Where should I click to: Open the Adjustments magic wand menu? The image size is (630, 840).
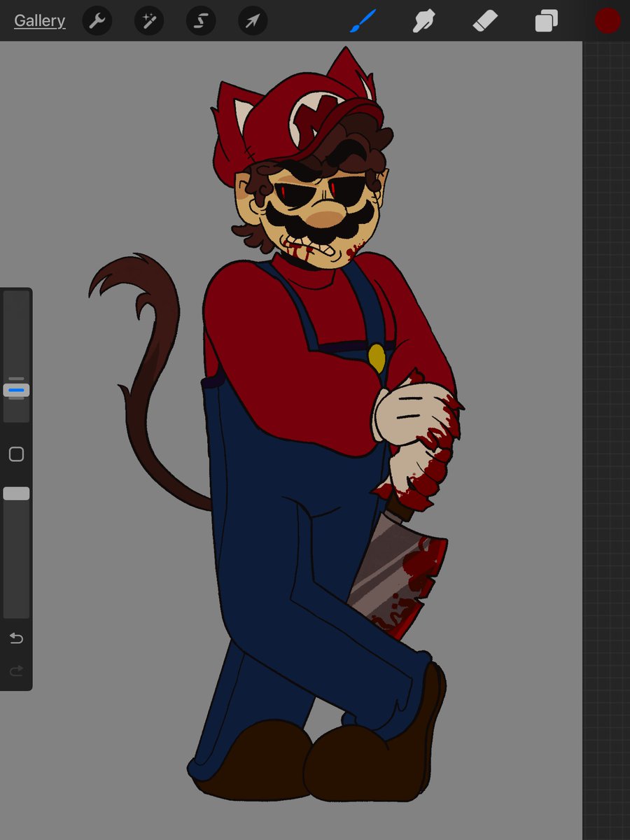tap(149, 21)
